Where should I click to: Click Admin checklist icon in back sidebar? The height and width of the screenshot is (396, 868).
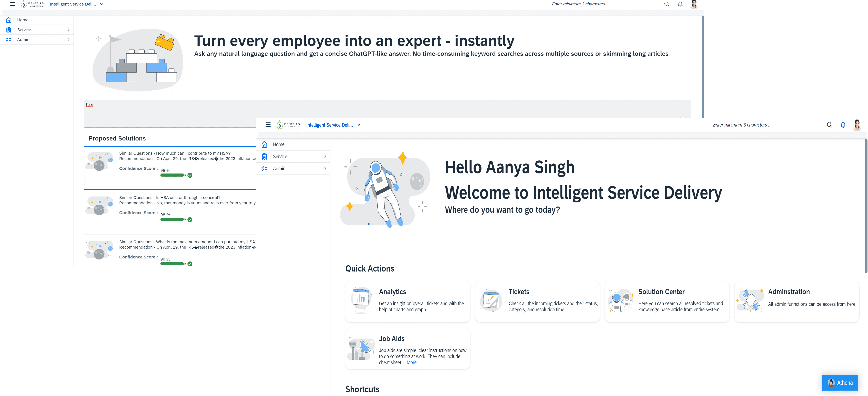[x=9, y=39]
